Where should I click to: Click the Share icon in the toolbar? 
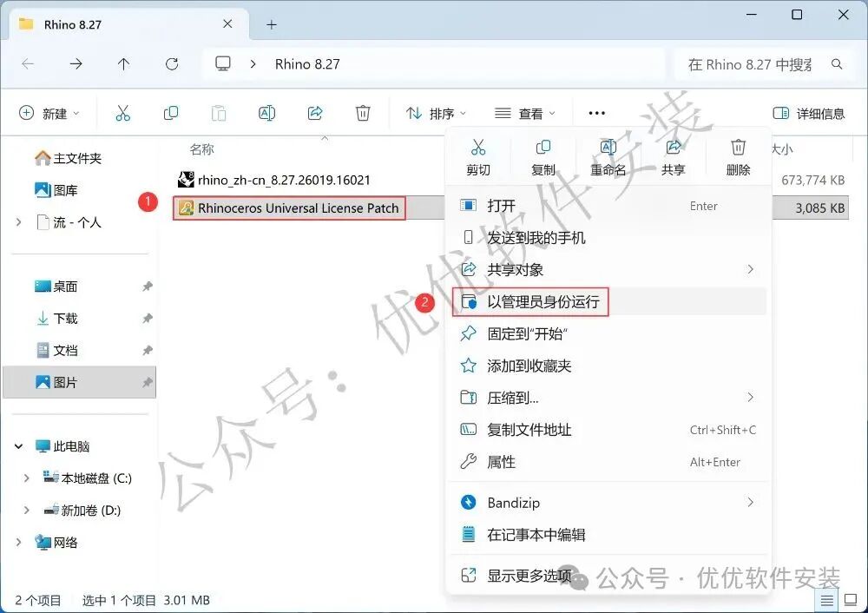pos(315,114)
